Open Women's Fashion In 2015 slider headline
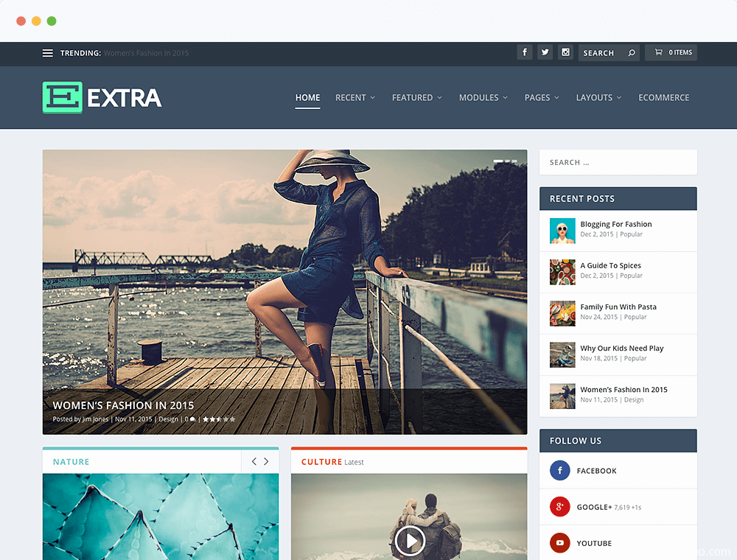Screen dimensions: 737x560 (x=123, y=405)
